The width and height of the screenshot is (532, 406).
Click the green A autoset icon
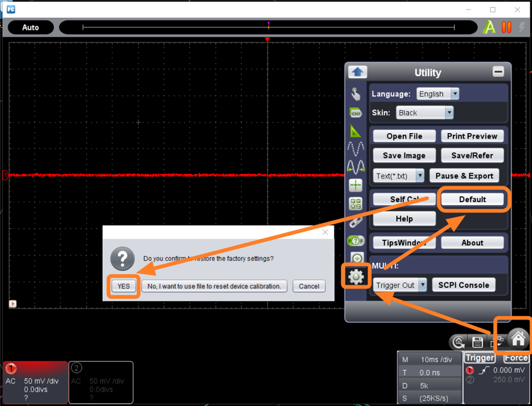click(489, 27)
